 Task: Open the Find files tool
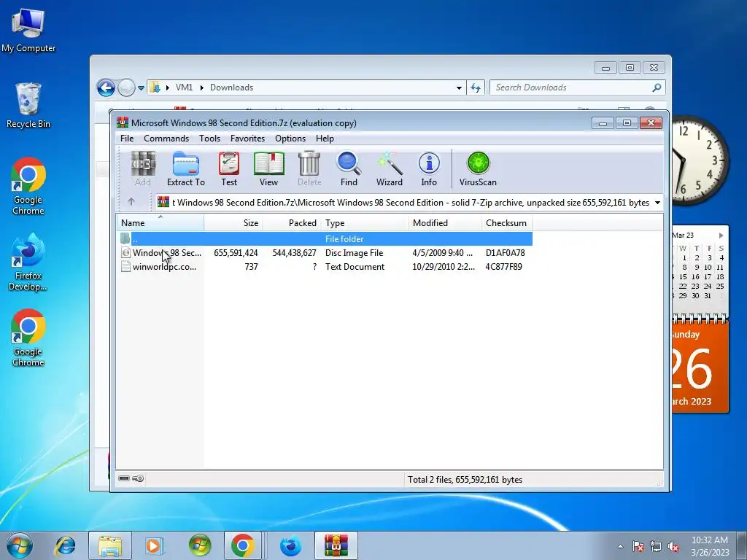tap(349, 168)
